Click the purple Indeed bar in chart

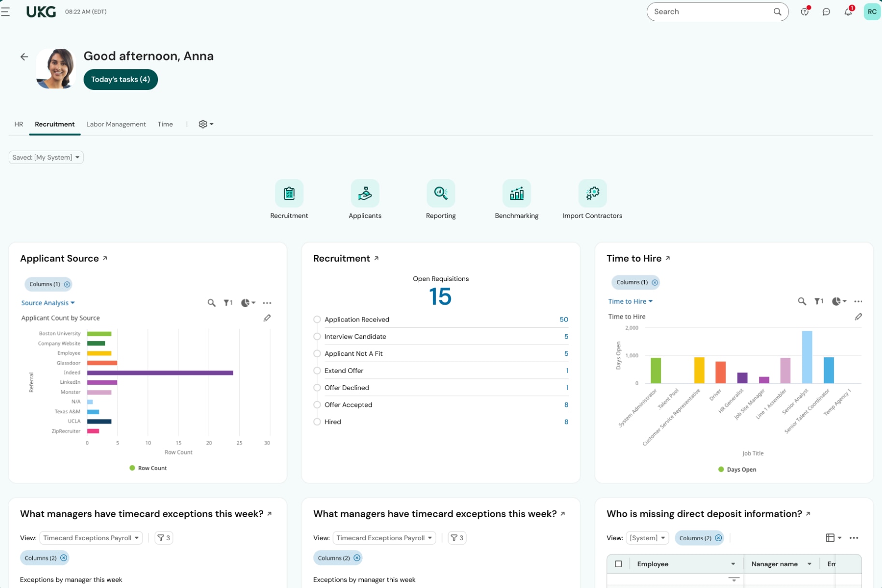(x=160, y=373)
